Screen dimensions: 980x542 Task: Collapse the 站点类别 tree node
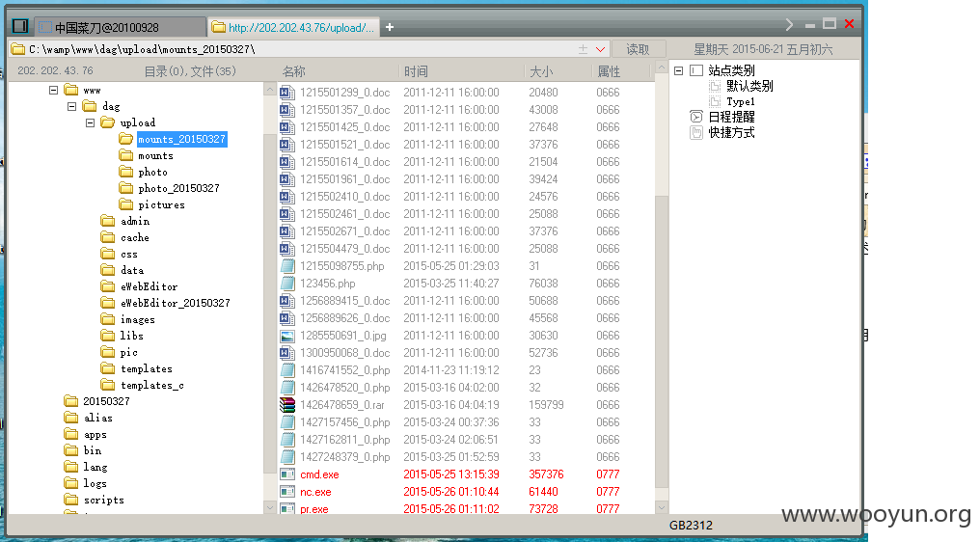pyautogui.click(x=679, y=70)
